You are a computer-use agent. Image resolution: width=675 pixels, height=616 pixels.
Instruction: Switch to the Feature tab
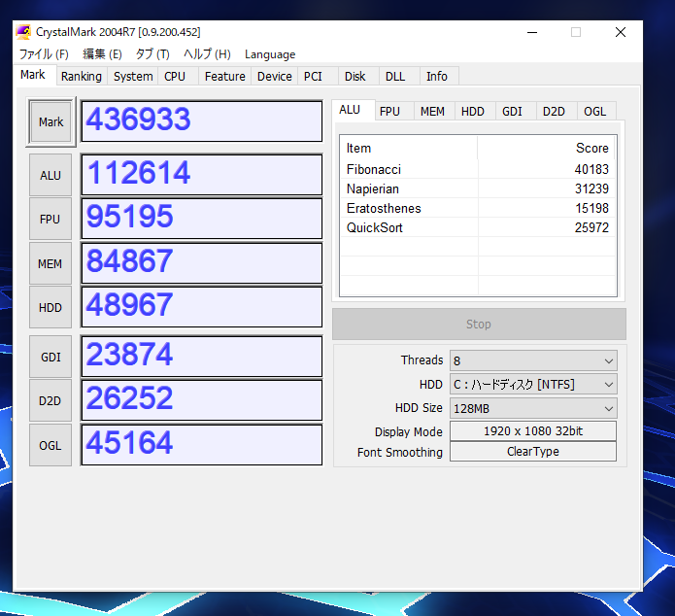(224, 76)
